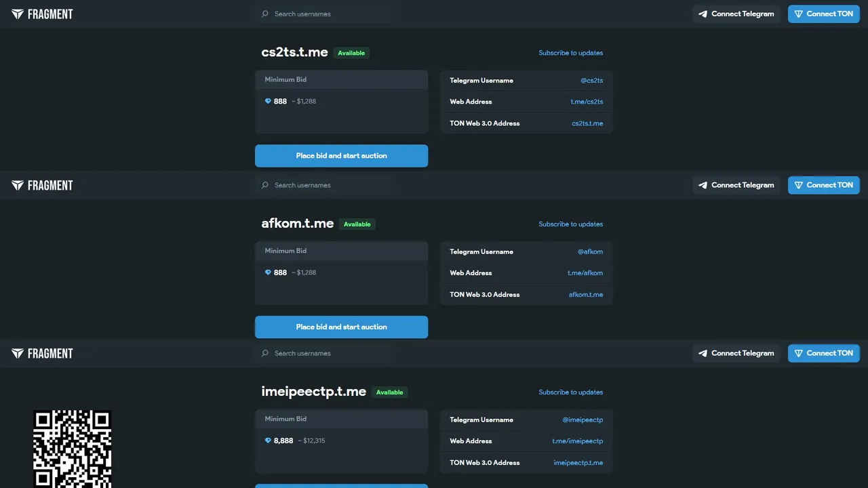Screen dimensions: 868x488
Task: Click the ~ $1,288 estimate in the afkom listing
Action: pos(304,272)
